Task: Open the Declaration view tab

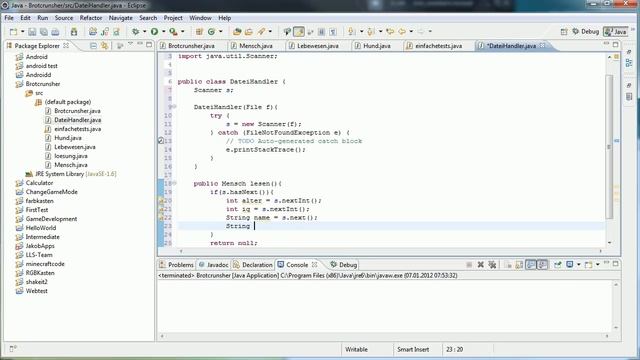Action: click(253, 265)
